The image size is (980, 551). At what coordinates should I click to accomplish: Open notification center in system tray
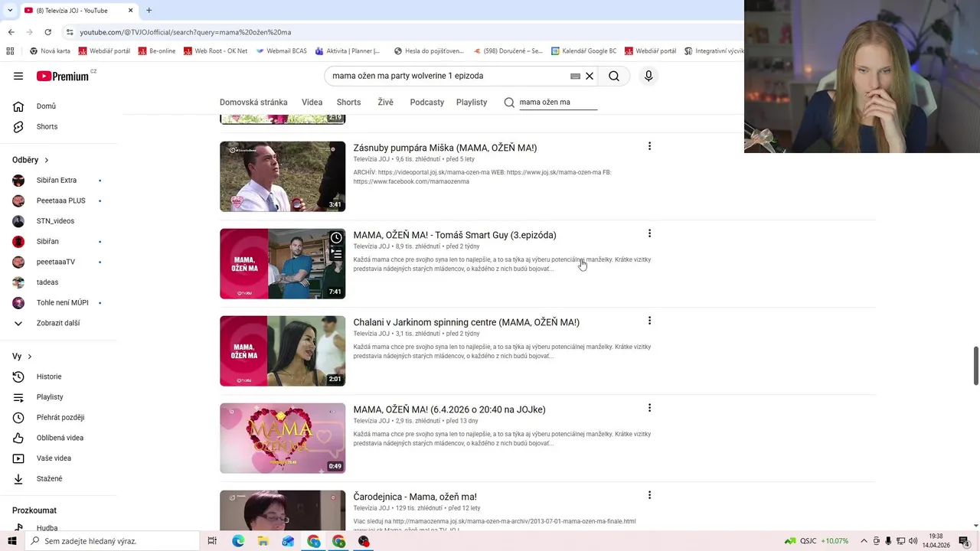[964, 541]
